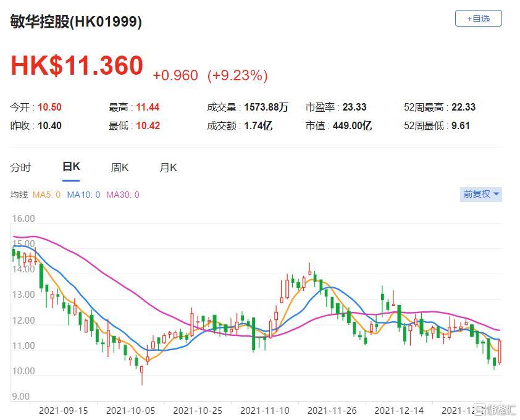Click the stock title 敏华控股(HK01999)

click(x=76, y=22)
